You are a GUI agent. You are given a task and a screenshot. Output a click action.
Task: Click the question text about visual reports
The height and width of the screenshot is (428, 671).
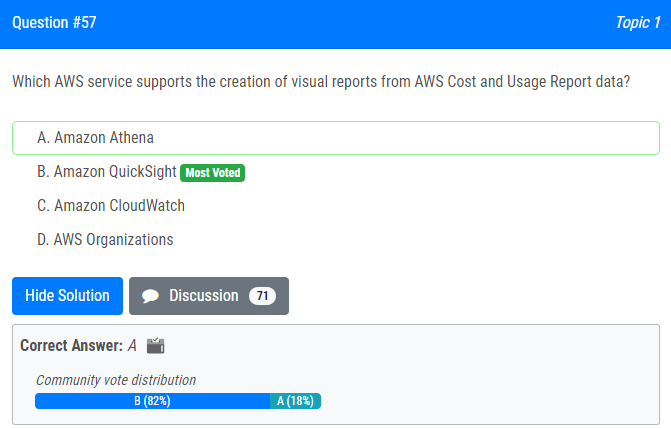321,82
